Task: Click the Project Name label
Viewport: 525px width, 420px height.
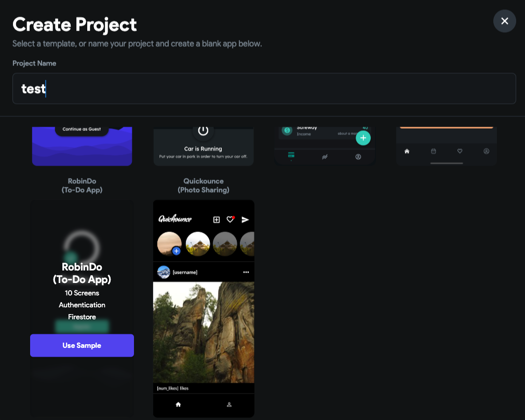Action: pos(34,63)
